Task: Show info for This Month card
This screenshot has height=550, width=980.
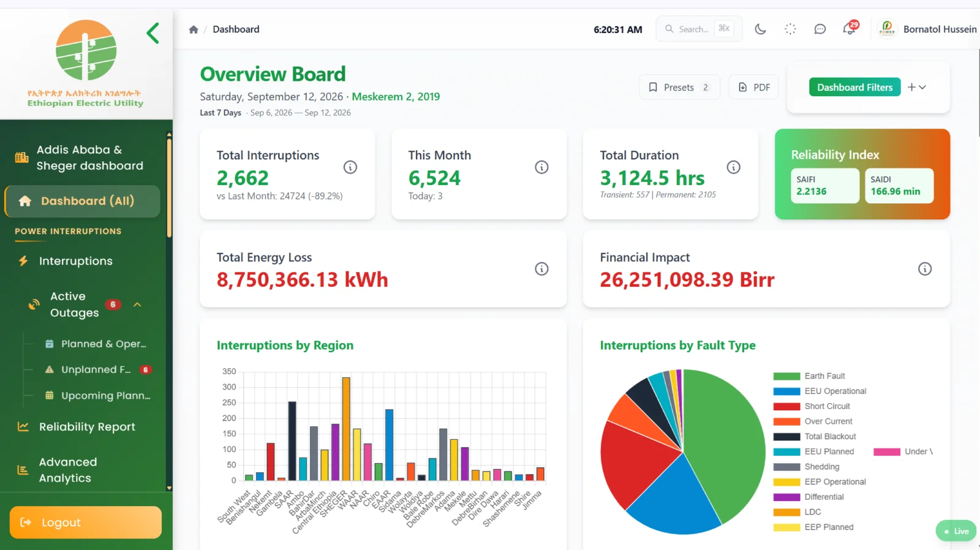Action: (x=542, y=167)
